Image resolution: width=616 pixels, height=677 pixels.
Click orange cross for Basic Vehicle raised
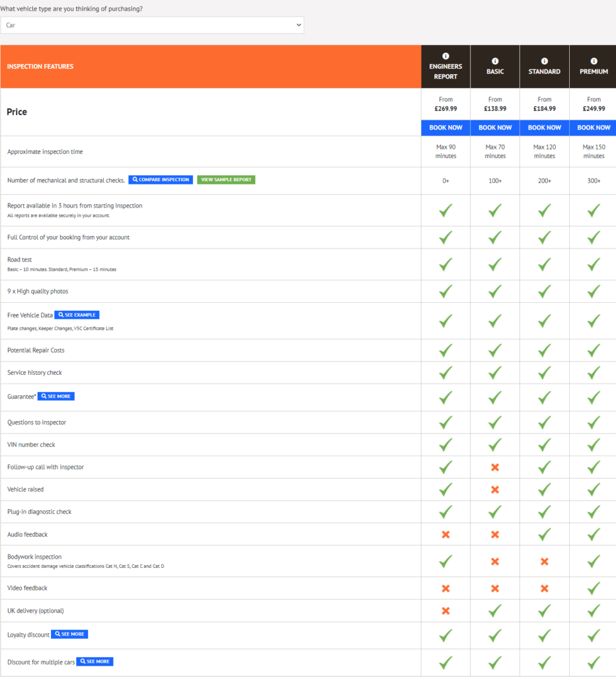pyautogui.click(x=495, y=490)
